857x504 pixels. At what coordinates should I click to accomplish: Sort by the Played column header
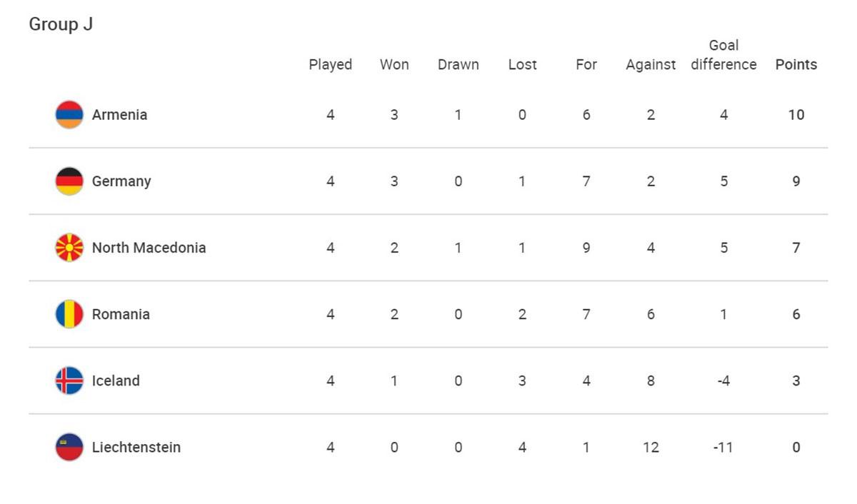click(x=330, y=64)
